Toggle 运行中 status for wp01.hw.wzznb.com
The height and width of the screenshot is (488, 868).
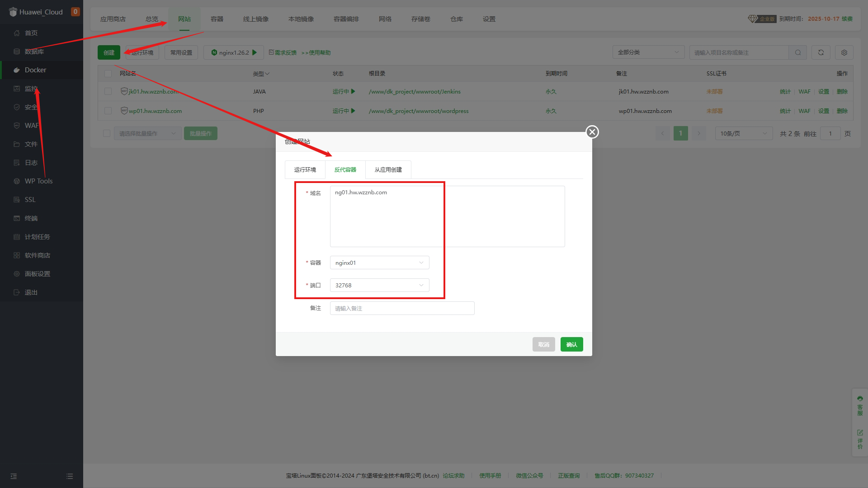point(344,111)
